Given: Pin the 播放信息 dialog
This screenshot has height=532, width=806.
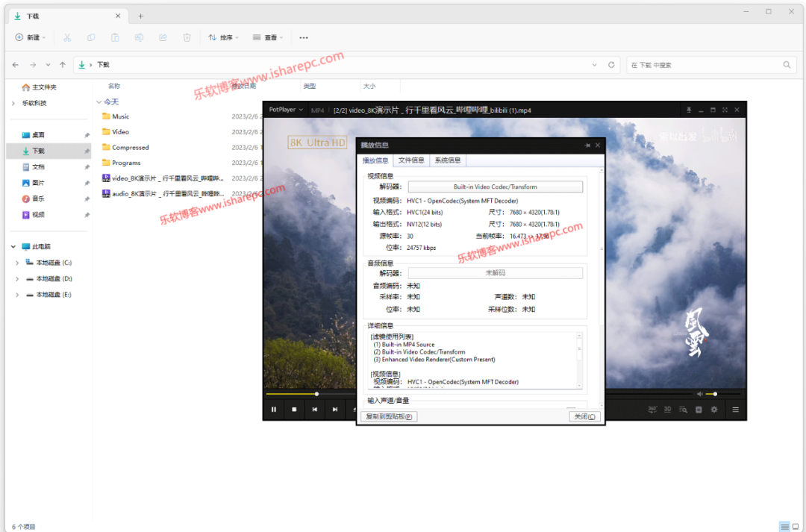Looking at the screenshot, I should click(x=587, y=145).
